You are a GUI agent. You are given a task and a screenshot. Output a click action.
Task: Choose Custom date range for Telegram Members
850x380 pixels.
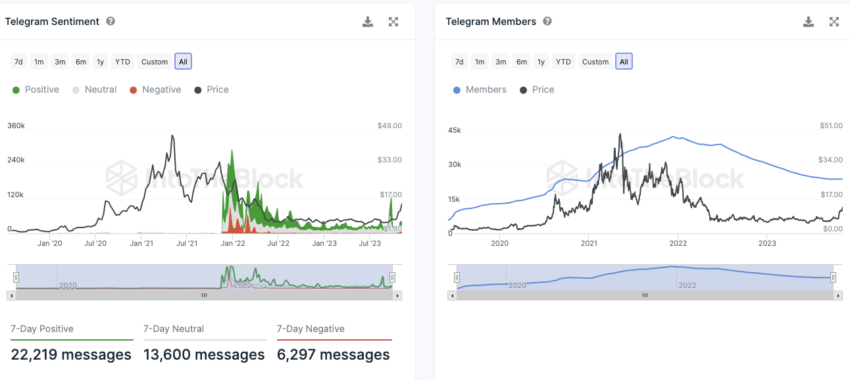point(595,62)
